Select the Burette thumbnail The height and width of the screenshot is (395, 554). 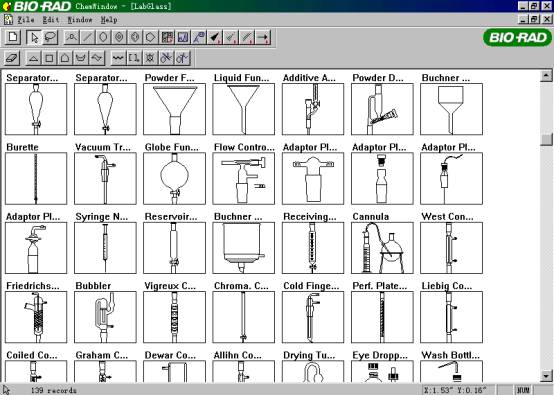click(x=36, y=178)
